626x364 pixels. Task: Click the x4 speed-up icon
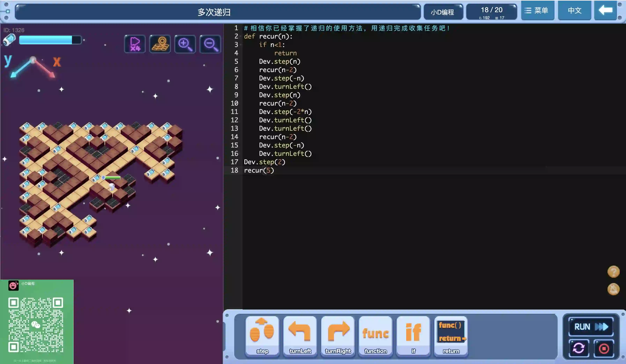click(x=135, y=44)
